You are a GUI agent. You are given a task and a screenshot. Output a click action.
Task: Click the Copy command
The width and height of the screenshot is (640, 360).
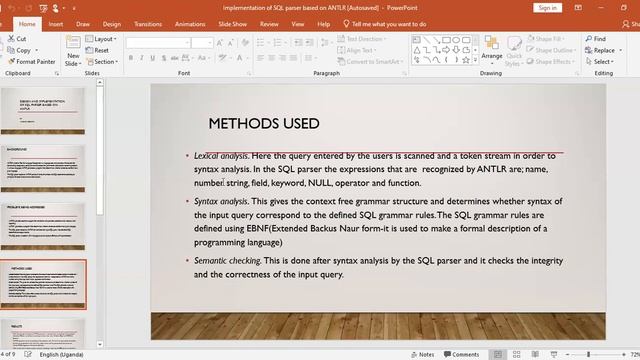19,50
